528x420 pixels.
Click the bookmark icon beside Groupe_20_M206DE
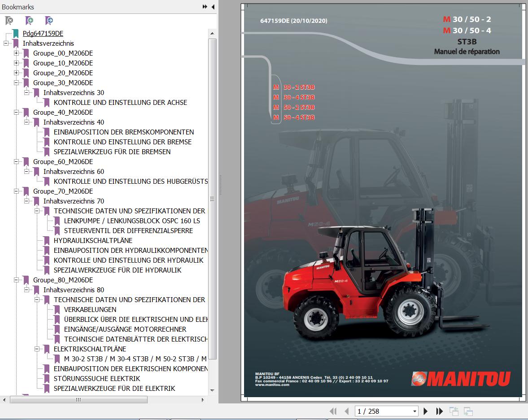(26, 73)
